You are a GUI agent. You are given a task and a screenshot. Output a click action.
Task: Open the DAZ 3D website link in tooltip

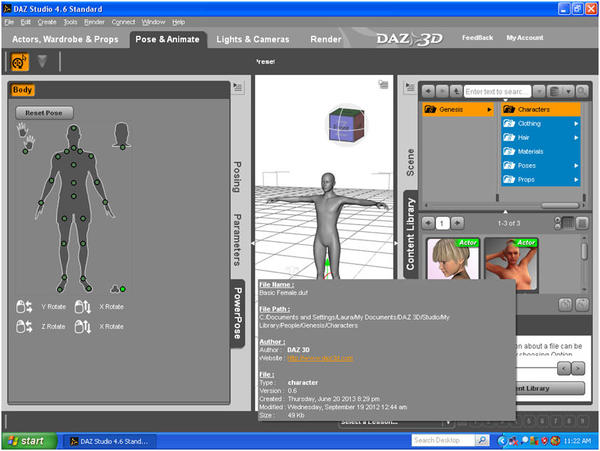pyautogui.click(x=320, y=358)
